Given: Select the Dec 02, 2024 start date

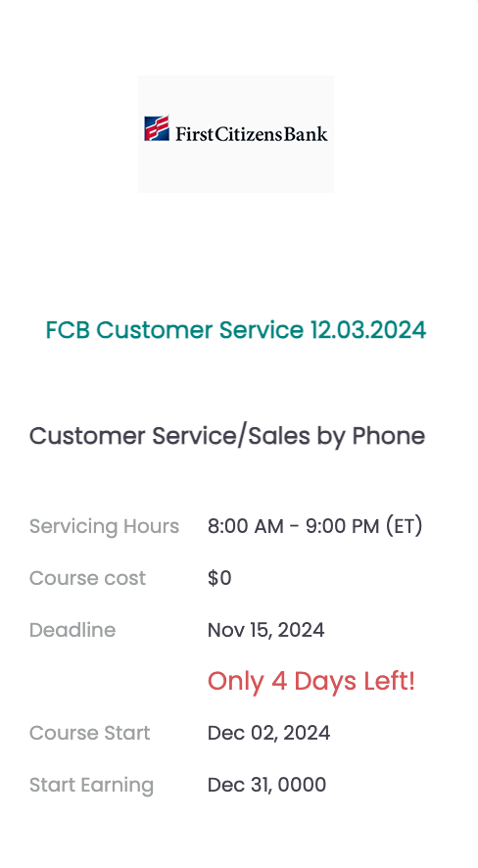Looking at the screenshot, I should click(268, 733).
